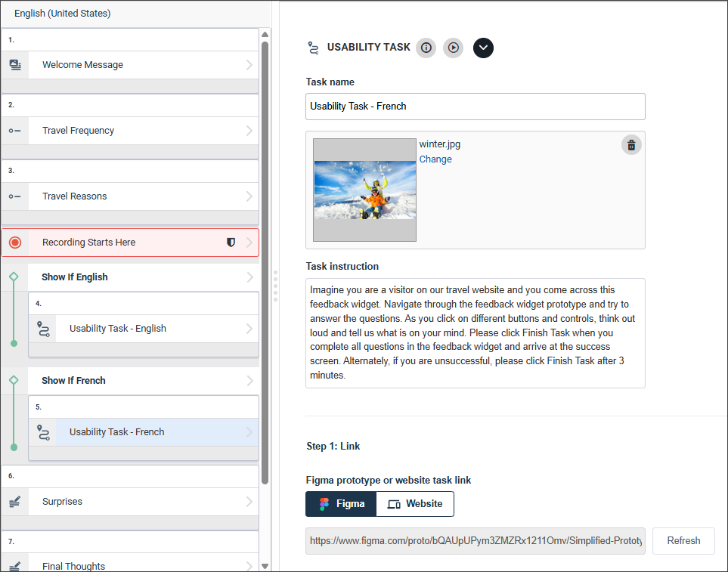Expand the Surprises chevron
Viewport: 728px width, 572px height.
249,502
